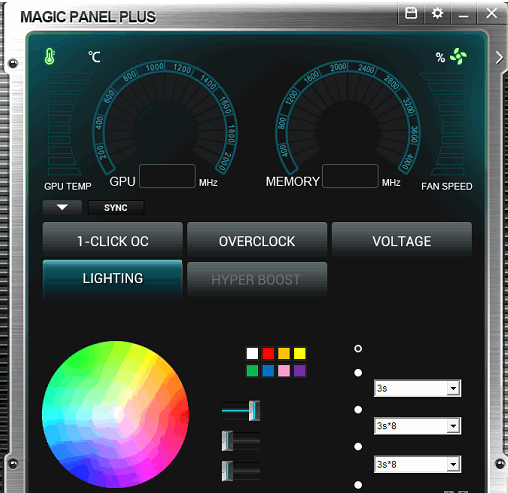
Task: Select the radio button above the 3s dropdown
Action: pyautogui.click(x=358, y=373)
